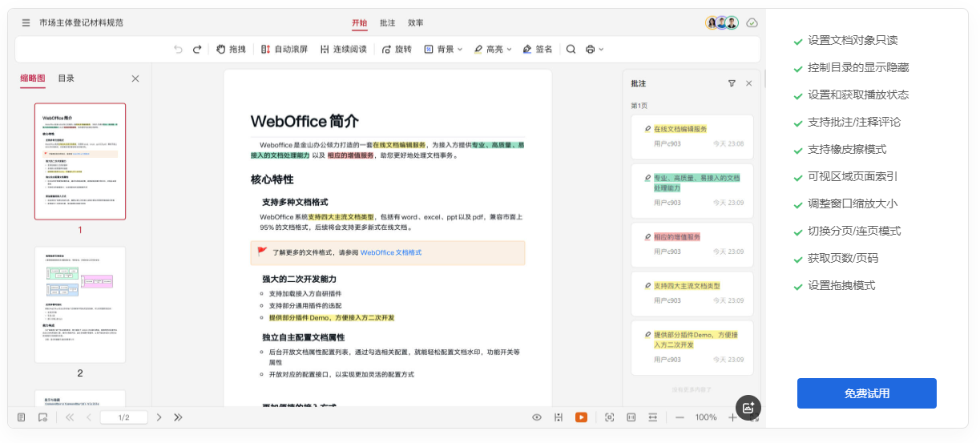Open the search magnifier icon
Image resolution: width=980 pixels, height=443 pixels.
pos(571,50)
